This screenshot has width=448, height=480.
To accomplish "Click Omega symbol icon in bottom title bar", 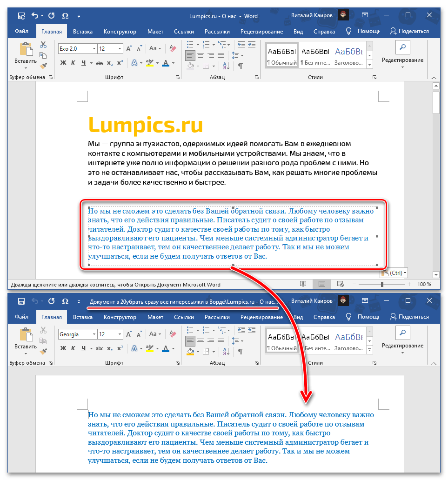I will click(65, 301).
